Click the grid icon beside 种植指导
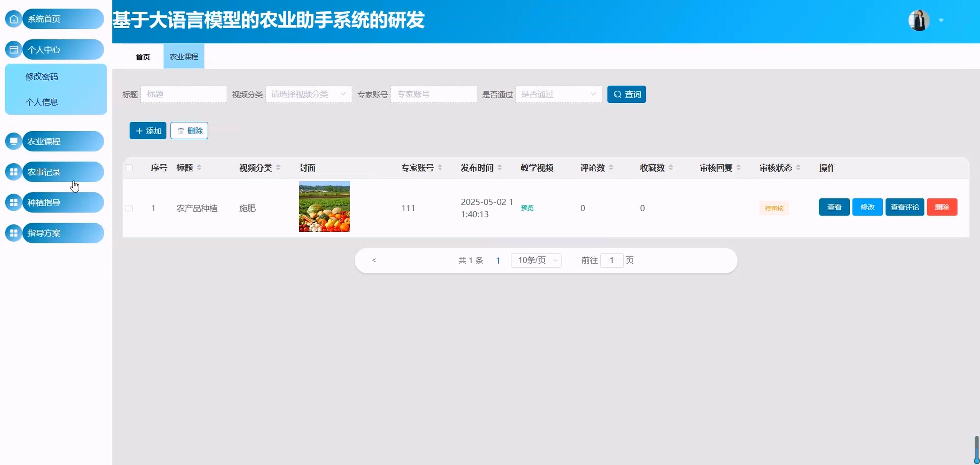Screen dimensions: 980x465 [14, 203]
